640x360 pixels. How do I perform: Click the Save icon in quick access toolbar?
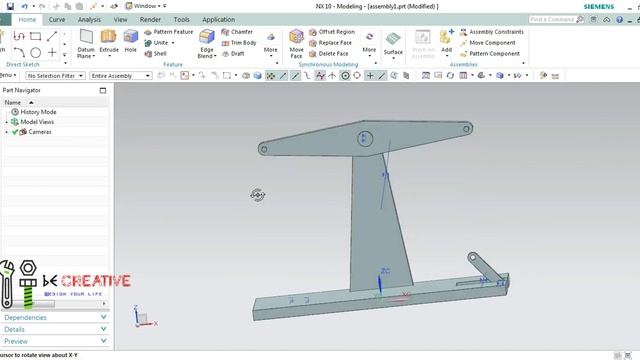point(10,6)
